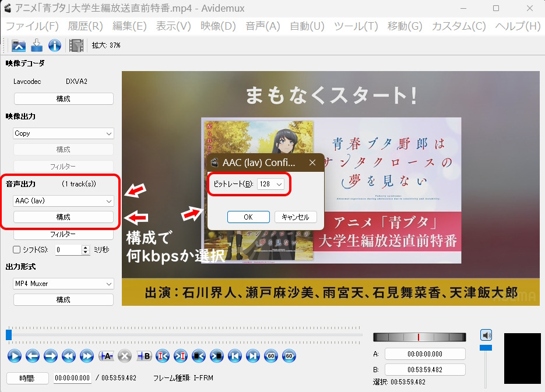Show file information with blue i icon
545x392 pixels.
(x=55, y=45)
